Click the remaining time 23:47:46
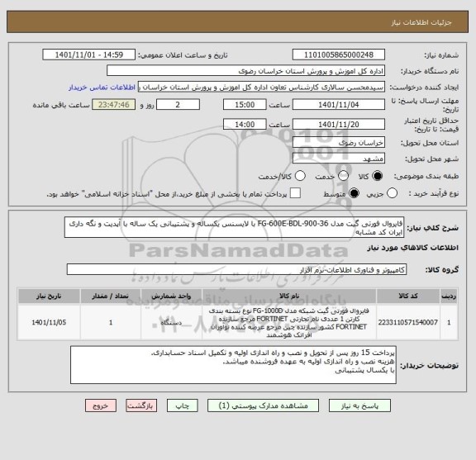This screenshot has width=476, height=460. (x=114, y=105)
